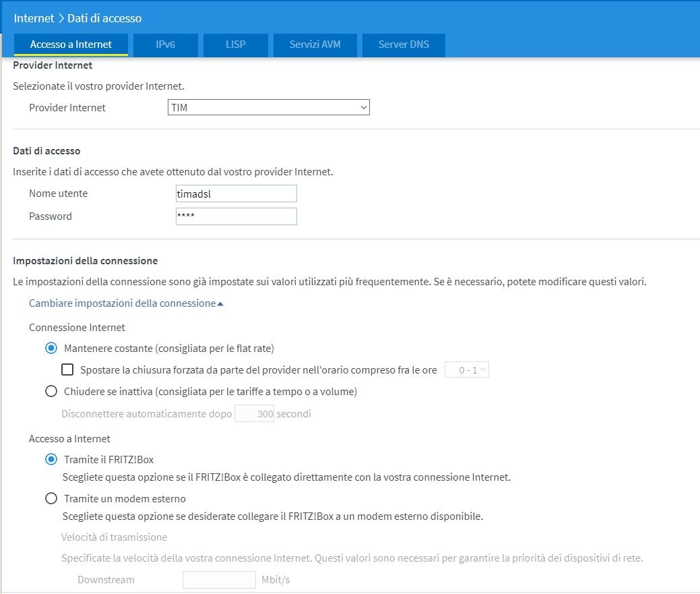Click the 300 seconds disconnect field

coord(254,414)
